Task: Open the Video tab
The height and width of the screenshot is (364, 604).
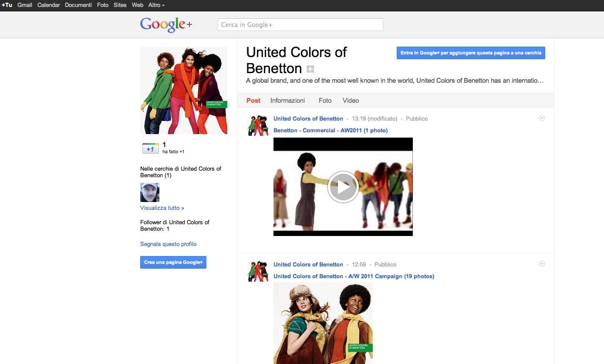Action: (x=351, y=101)
